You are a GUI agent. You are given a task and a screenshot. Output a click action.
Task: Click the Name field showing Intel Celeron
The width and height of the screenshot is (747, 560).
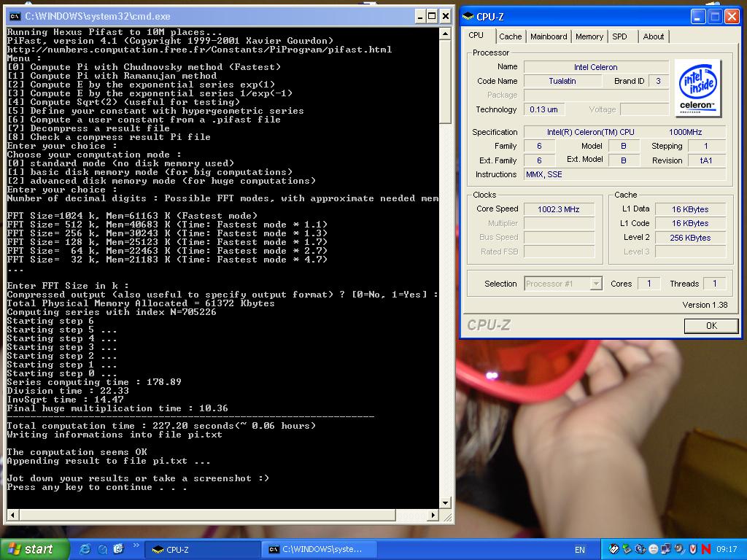(x=595, y=67)
